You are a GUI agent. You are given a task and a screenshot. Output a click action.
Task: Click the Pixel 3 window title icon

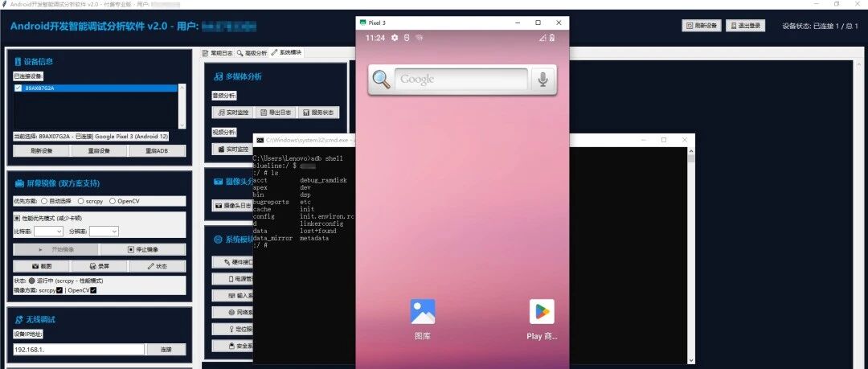click(x=362, y=23)
